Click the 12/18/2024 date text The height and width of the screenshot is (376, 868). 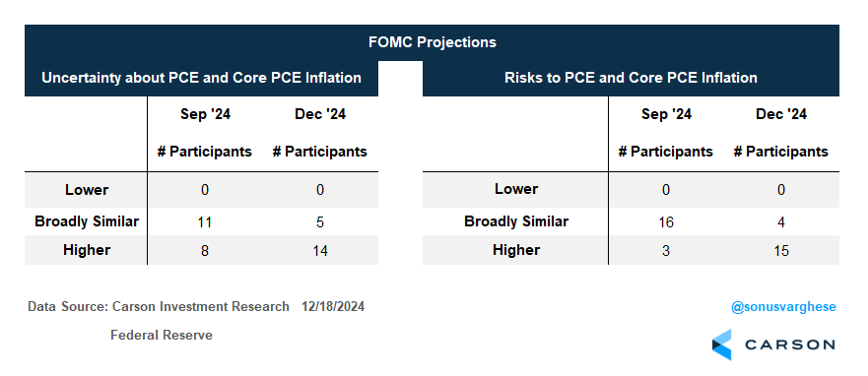(333, 307)
